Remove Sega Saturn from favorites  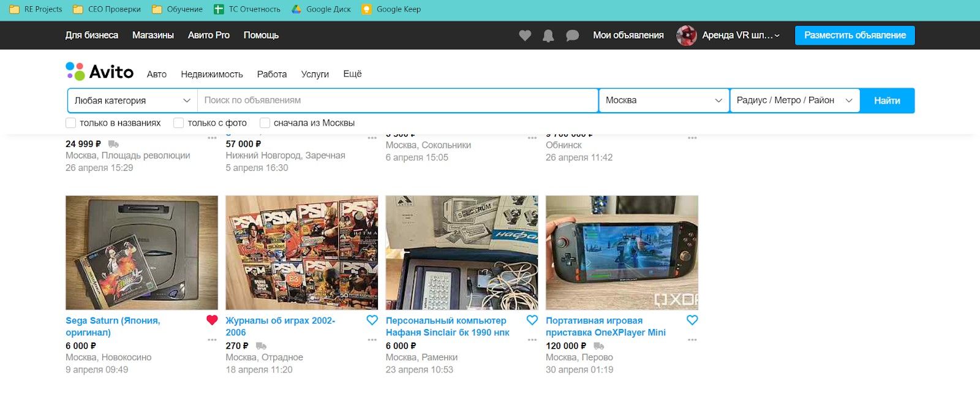coord(212,320)
